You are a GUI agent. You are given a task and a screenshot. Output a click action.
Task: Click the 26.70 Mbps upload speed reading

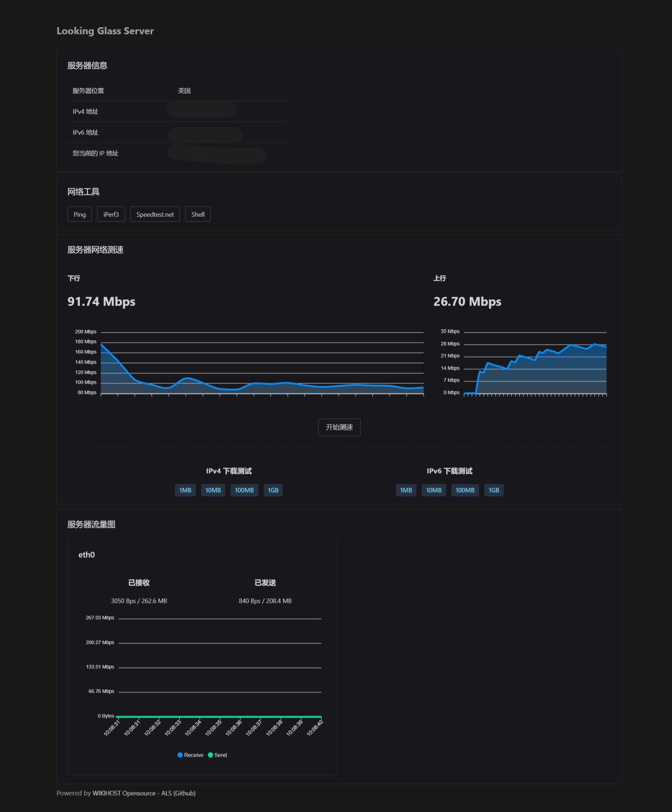(467, 301)
